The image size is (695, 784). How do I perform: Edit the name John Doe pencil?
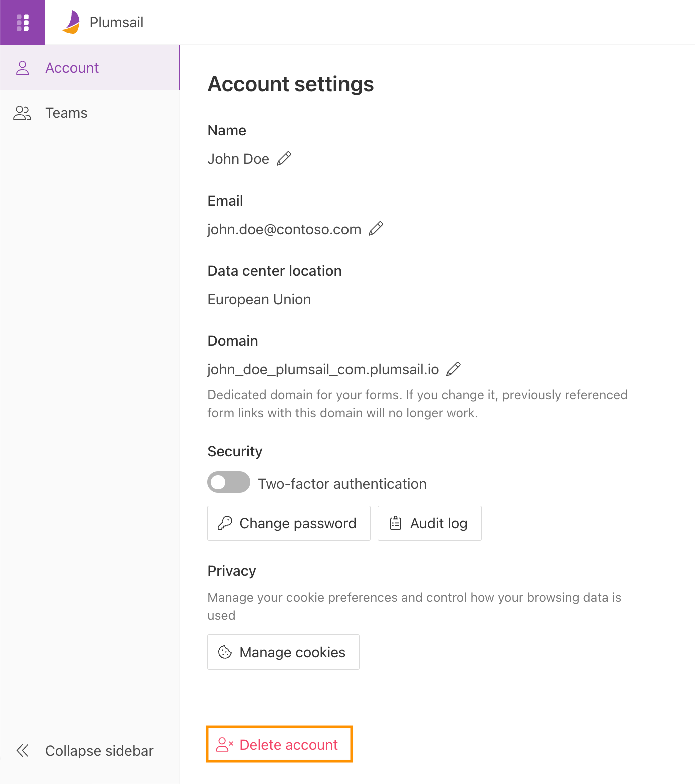[x=284, y=159]
